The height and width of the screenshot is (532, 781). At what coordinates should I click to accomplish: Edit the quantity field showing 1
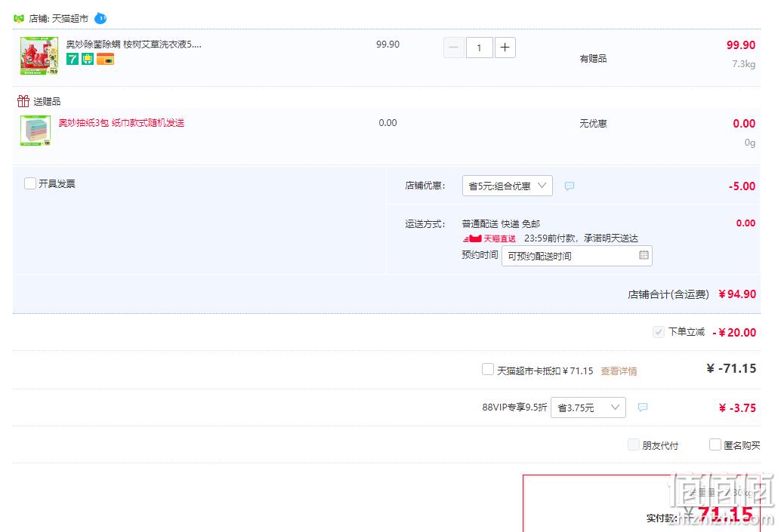[479, 48]
